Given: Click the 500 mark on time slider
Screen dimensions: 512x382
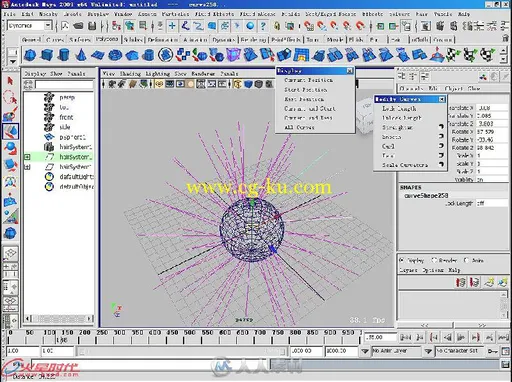Looking at the screenshot, I should [190, 333].
